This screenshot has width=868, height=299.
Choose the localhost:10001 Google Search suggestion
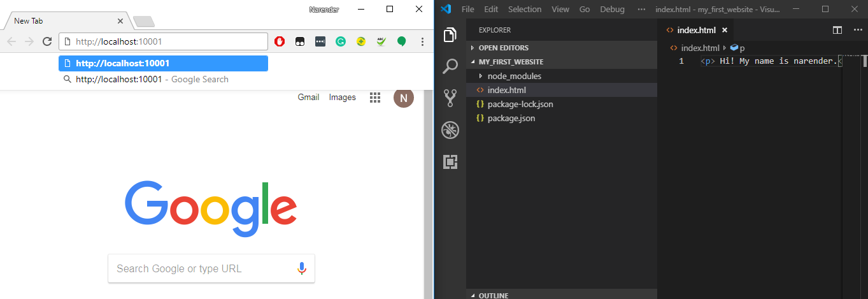pyautogui.click(x=163, y=79)
